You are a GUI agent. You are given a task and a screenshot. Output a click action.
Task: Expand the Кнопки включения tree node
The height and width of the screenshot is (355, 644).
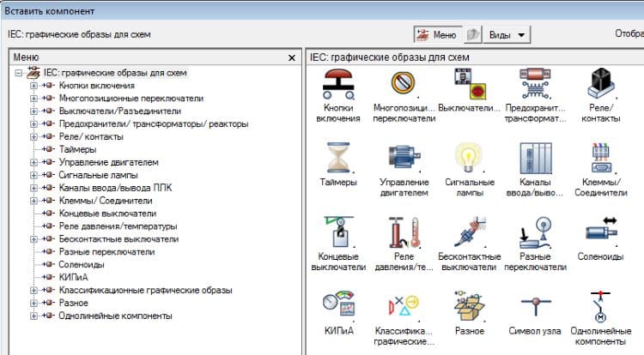point(33,86)
